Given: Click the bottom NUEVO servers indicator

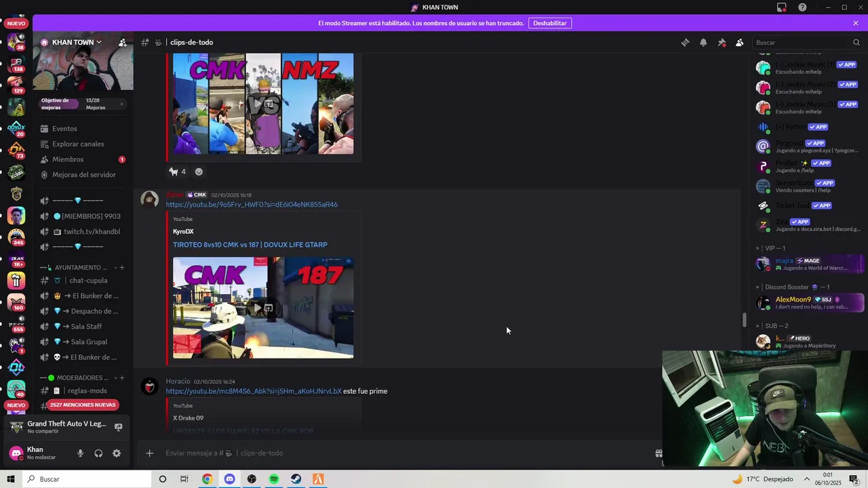Looking at the screenshot, I should (x=16, y=405).
